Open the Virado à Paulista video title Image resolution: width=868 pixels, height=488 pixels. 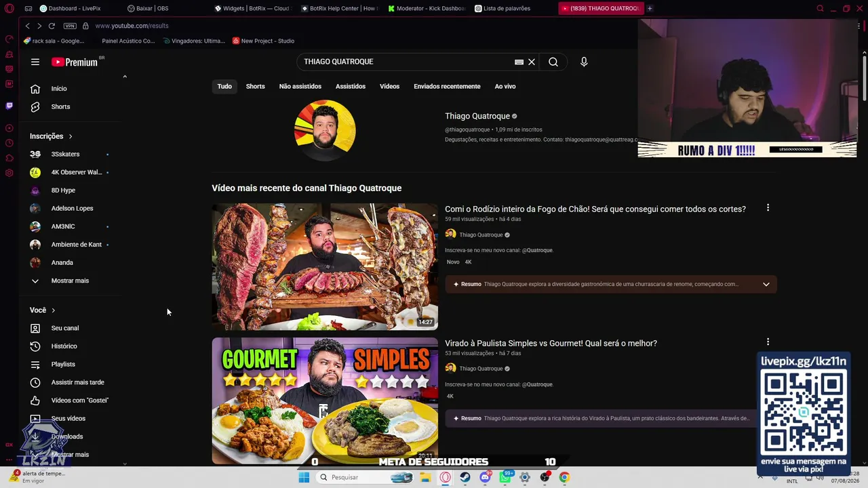click(551, 344)
